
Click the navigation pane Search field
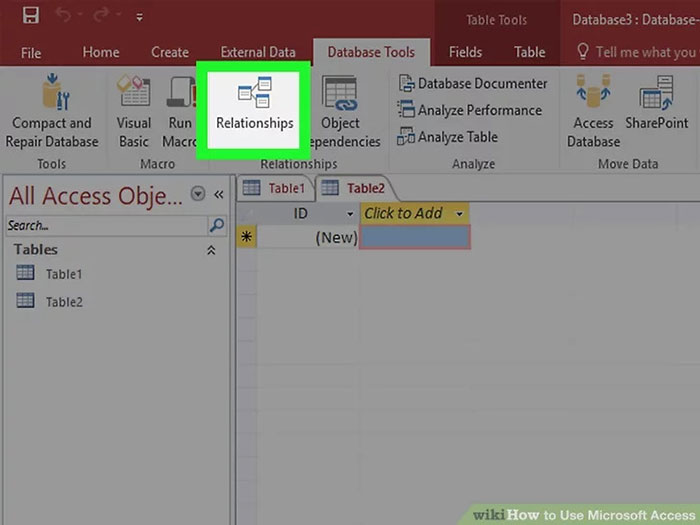(105, 226)
